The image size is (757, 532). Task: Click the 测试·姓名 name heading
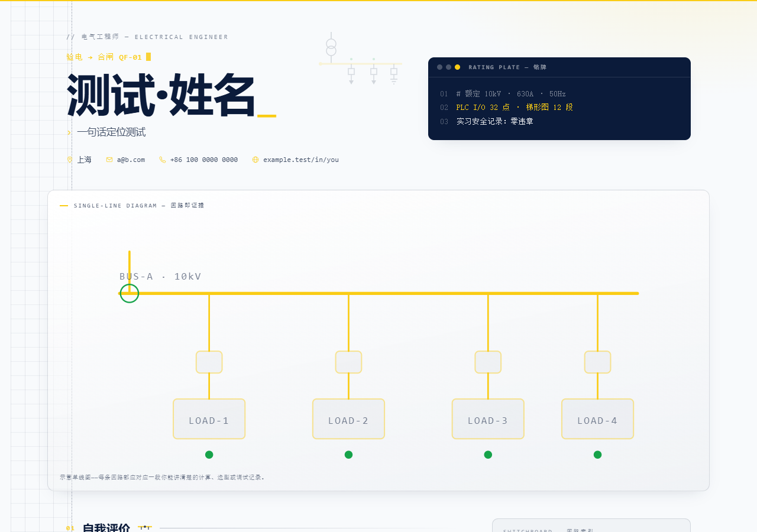(161, 96)
